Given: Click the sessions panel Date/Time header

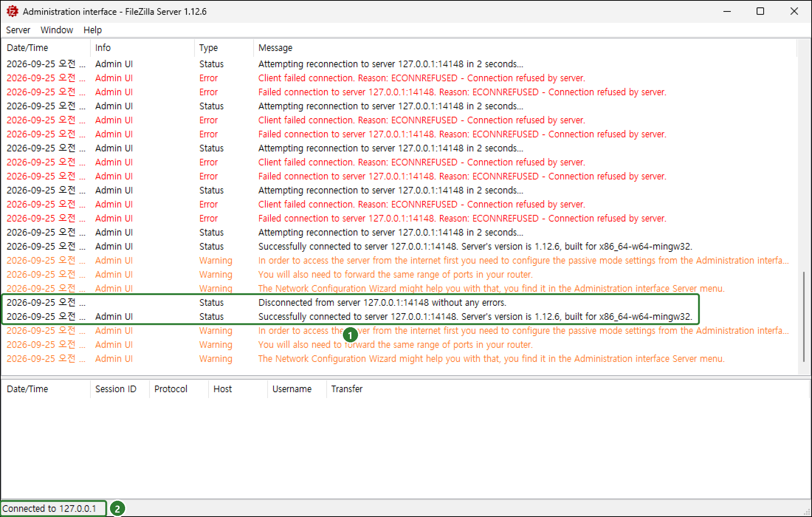Looking at the screenshot, I should coord(46,389).
